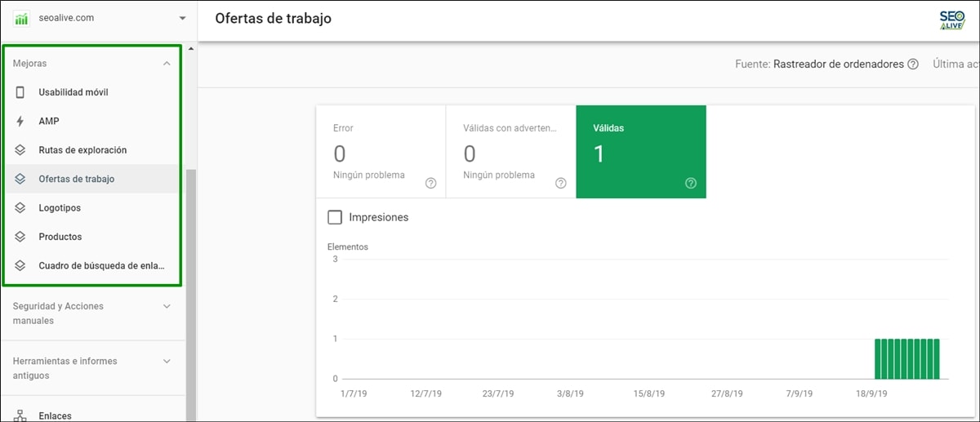Image resolution: width=980 pixels, height=422 pixels.
Task: Expand Herramientas e informes antiguos chevron
Action: click(x=167, y=361)
